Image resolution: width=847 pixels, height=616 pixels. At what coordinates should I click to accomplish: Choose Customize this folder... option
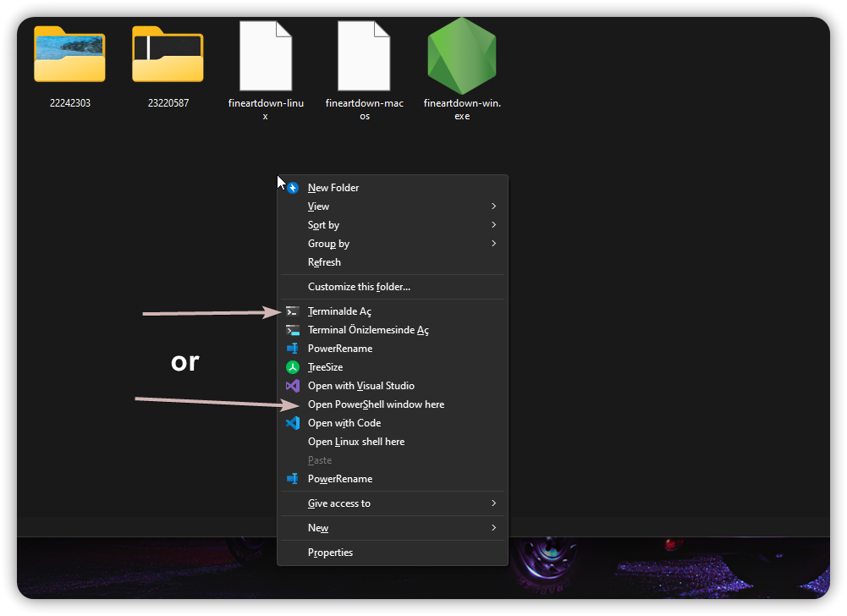coord(359,287)
